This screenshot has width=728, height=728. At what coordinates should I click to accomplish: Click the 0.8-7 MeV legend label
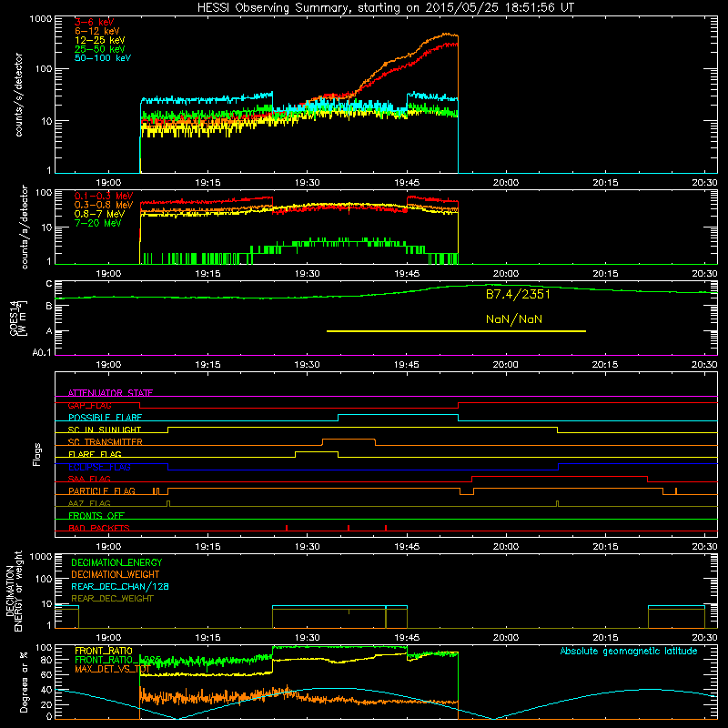[99, 214]
